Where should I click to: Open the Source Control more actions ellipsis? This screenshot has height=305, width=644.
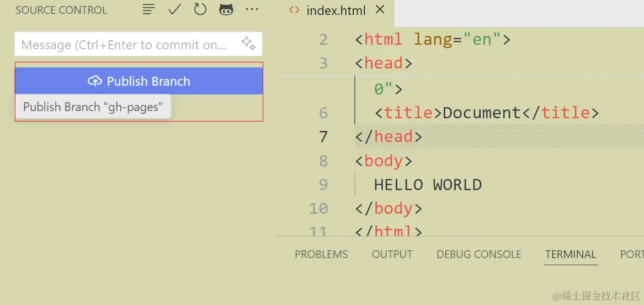point(252,9)
